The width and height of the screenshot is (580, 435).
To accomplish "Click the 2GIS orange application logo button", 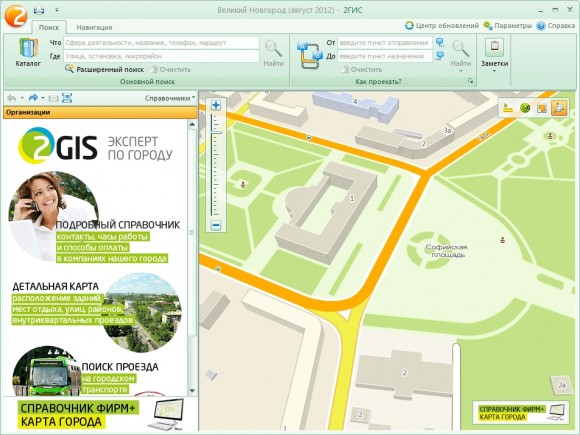I will (x=16, y=15).
